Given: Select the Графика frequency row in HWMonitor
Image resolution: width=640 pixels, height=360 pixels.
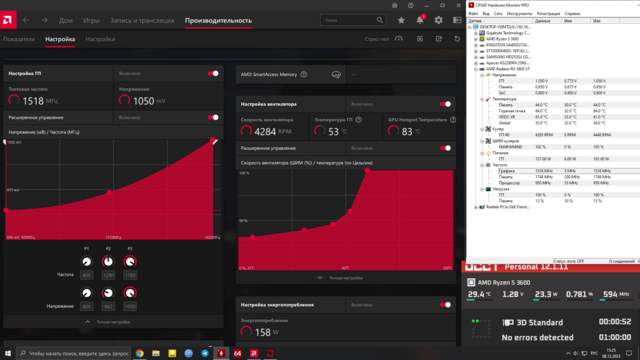Looking at the screenshot, I should [x=553, y=171].
